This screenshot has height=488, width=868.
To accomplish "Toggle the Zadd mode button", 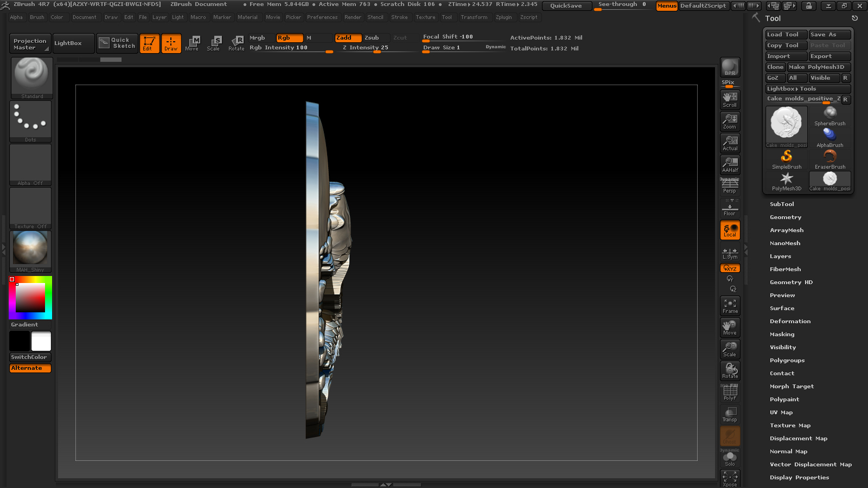I will pyautogui.click(x=348, y=38).
